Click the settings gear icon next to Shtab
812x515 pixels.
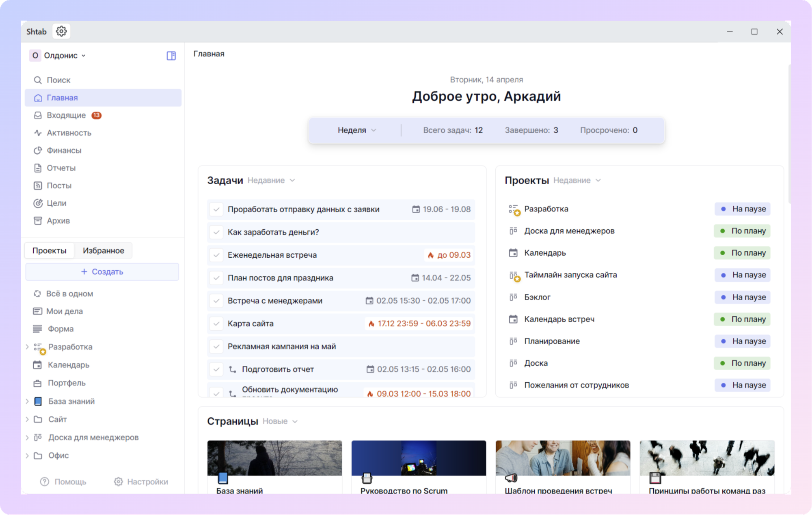(61, 31)
